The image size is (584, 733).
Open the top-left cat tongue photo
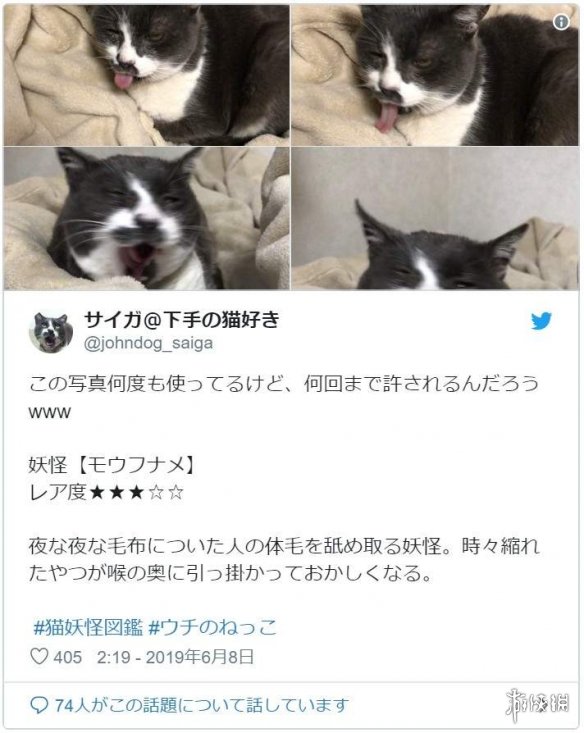(146, 75)
